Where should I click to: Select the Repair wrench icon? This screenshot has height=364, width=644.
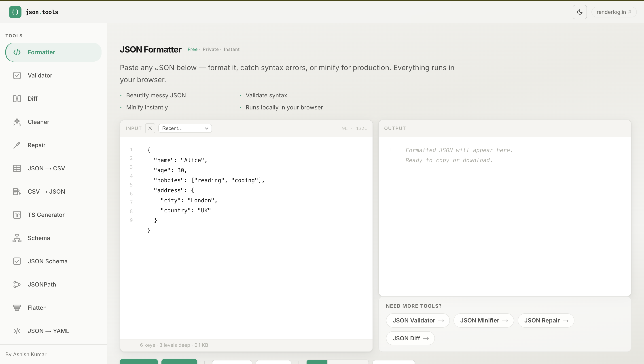pos(17,145)
